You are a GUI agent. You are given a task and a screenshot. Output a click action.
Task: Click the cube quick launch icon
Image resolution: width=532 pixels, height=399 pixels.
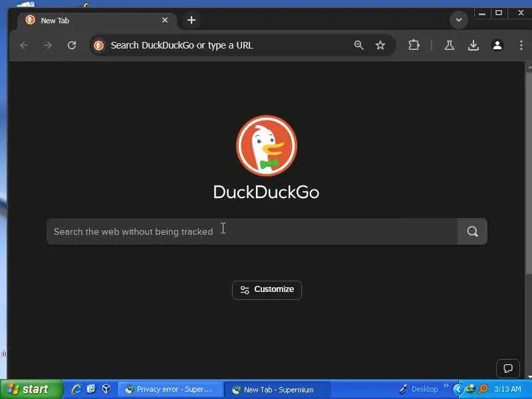point(106,389)
